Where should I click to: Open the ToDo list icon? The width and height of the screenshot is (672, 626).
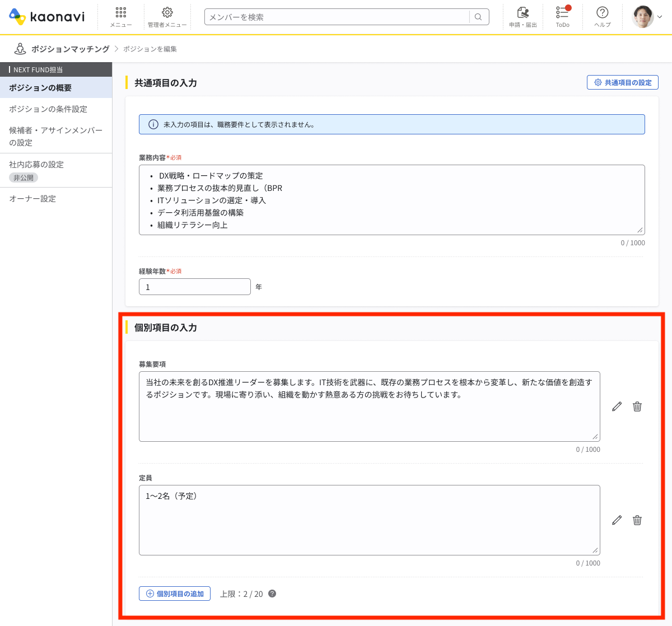[562, 17]
